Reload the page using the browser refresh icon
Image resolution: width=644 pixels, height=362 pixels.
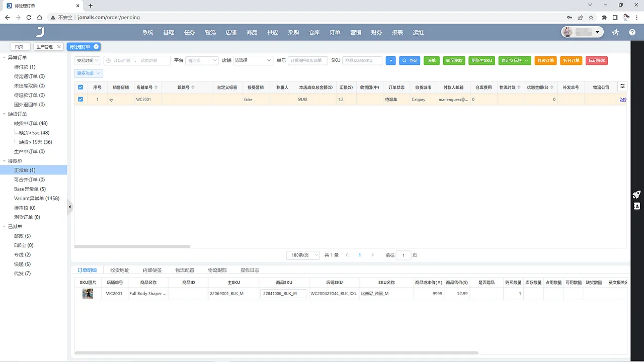tap(29, 17)
